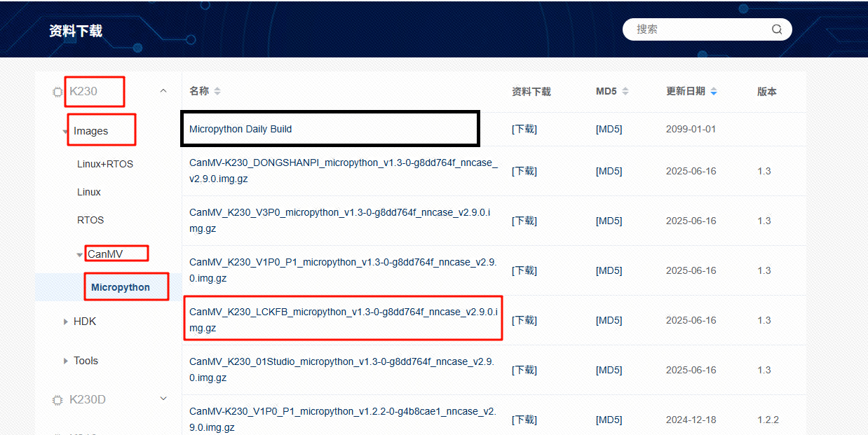Download the DONGSHANPI image via [下载]
Image resolution: width=868 pixels, height=435 pixels.
point(524,171)
